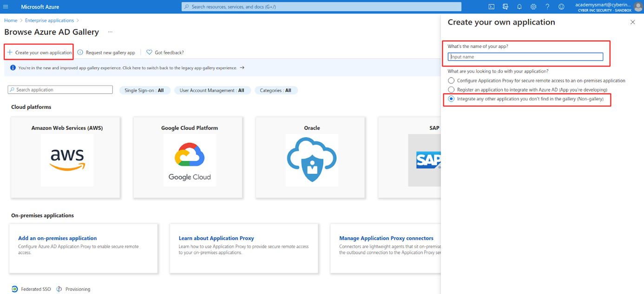Screen dimensions: 644x294
Task: Focus the app name input field
Action: coord(526,57)
